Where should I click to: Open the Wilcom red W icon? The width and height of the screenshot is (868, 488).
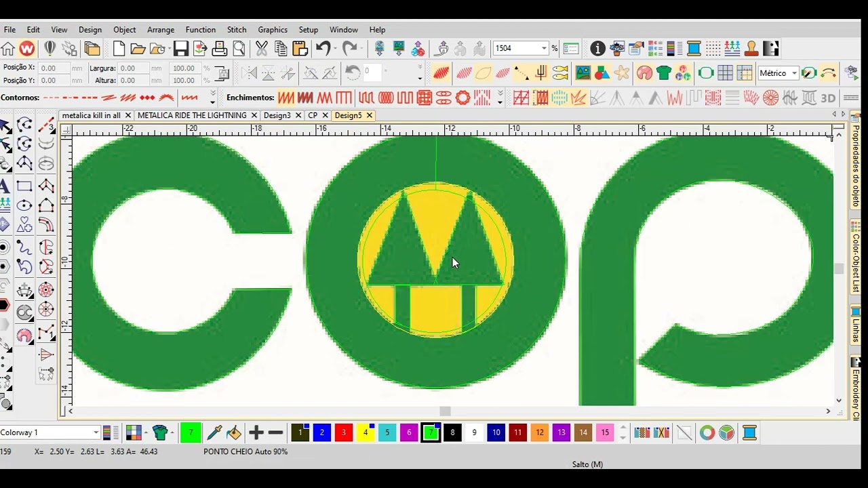pyautogui.click(x=27, y=48)
